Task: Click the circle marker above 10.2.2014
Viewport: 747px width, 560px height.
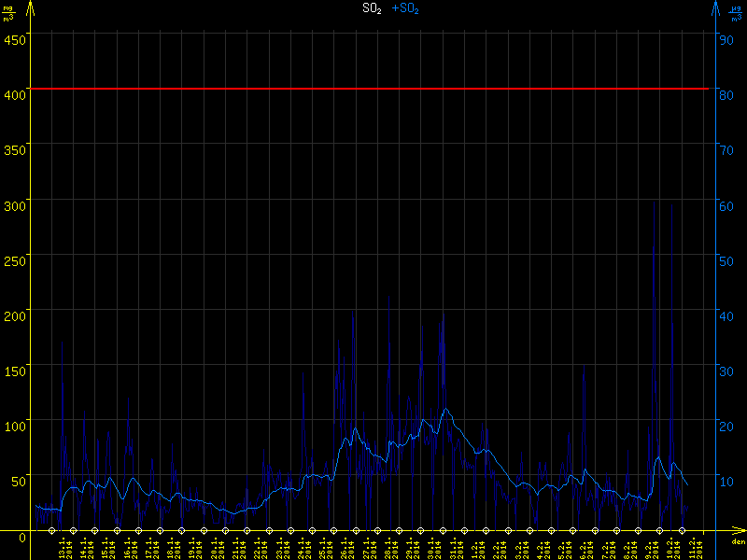Action: click(x=683, y=530)
